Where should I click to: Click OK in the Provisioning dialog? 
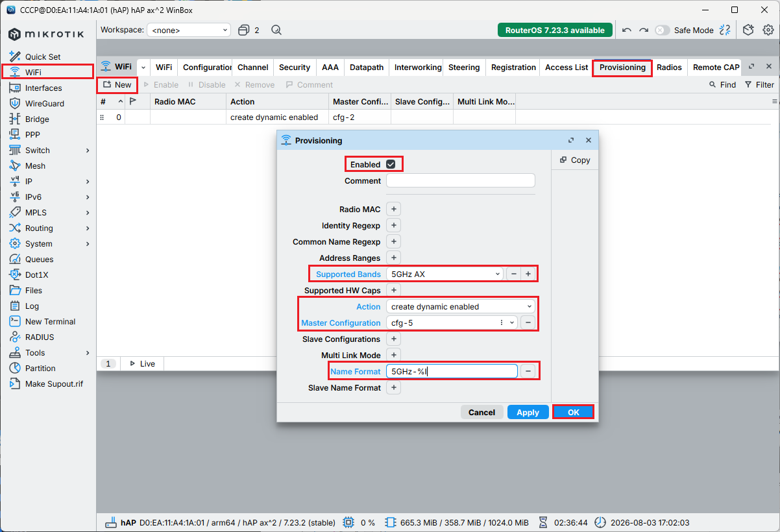pyautogui.click(x=573, y=412)
